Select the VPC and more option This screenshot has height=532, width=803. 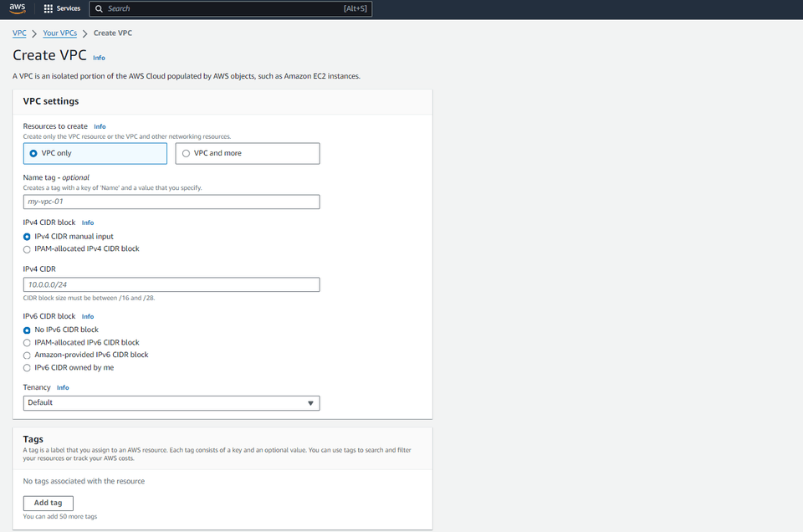click(248, 154)
